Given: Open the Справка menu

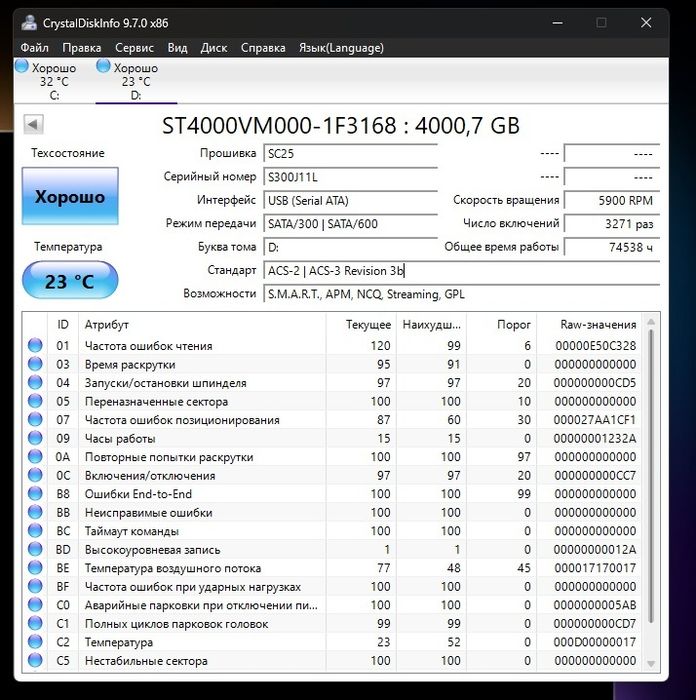Looking at the screenshot, I should click(263, 48).
